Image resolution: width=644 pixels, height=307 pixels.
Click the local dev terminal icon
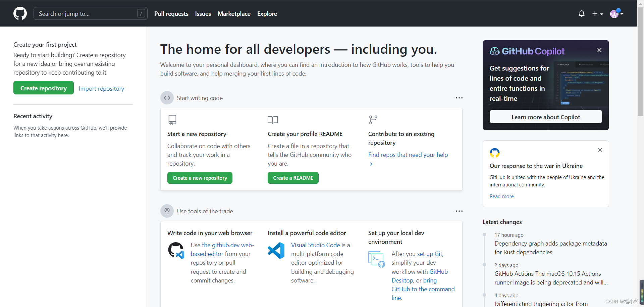point(377,259)
